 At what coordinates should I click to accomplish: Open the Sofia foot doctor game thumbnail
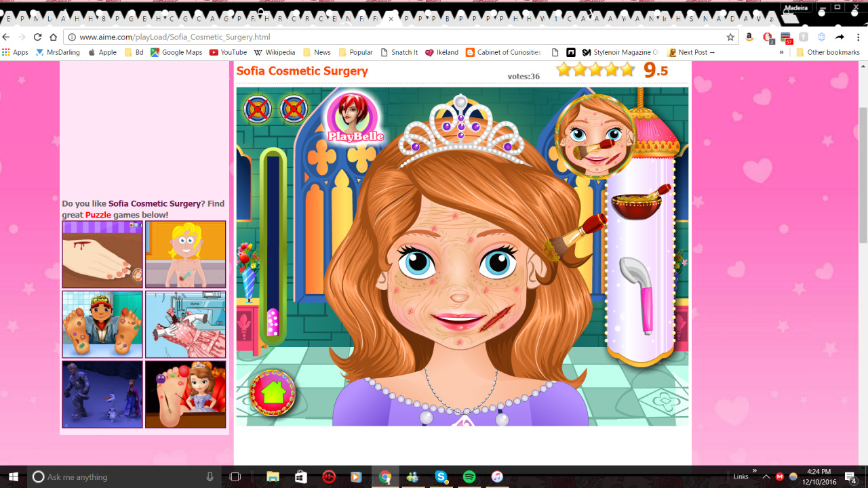tap(186, 394)
